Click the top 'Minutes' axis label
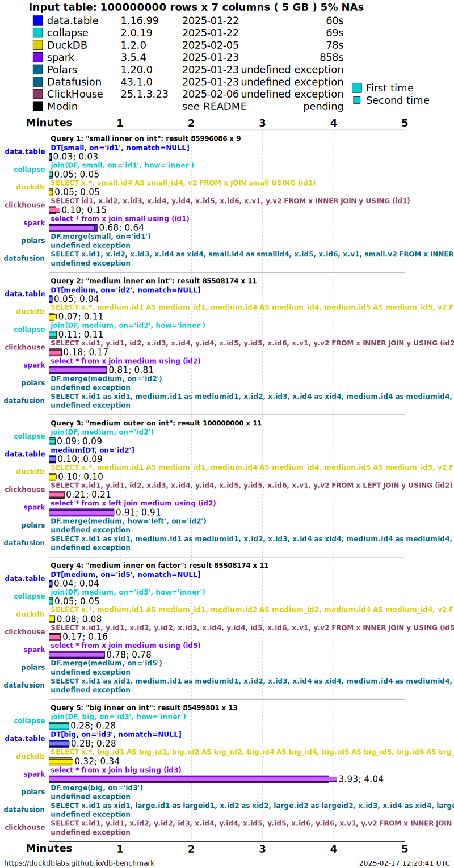This screenshot has width=454, height=868. (x=49, y=123)
